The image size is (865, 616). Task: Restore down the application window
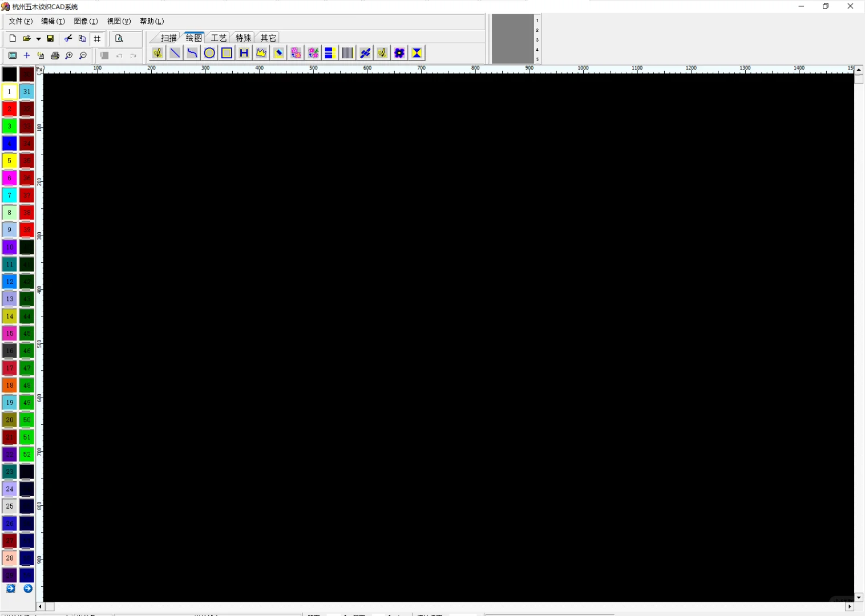pyautogui.click(x=825, y=6)
